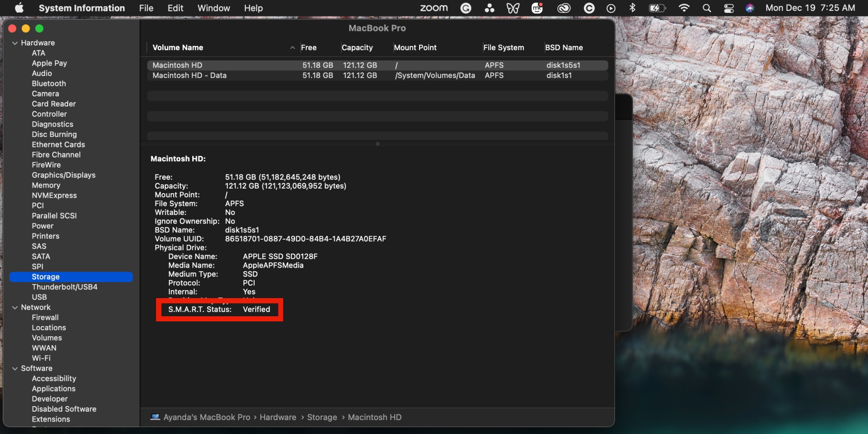Image resolution: width=868 pixels, height=434 pixels.
Task: Select ATA in the sidebar
Action: [38, 53]
